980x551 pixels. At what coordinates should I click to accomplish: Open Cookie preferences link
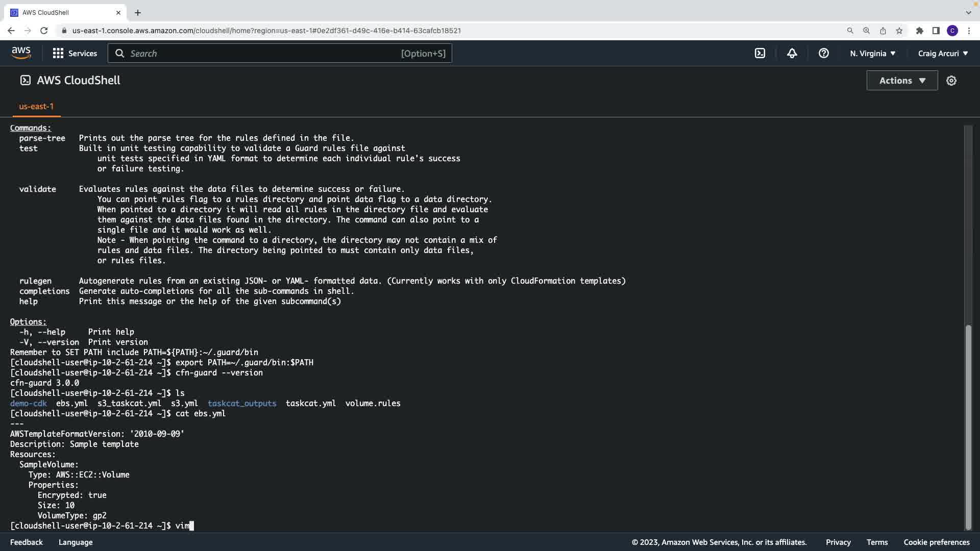[x=936, y=542]
